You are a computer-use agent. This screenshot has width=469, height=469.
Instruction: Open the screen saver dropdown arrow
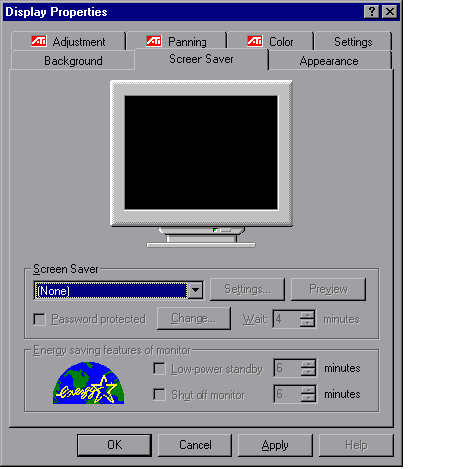pos(195,290)
